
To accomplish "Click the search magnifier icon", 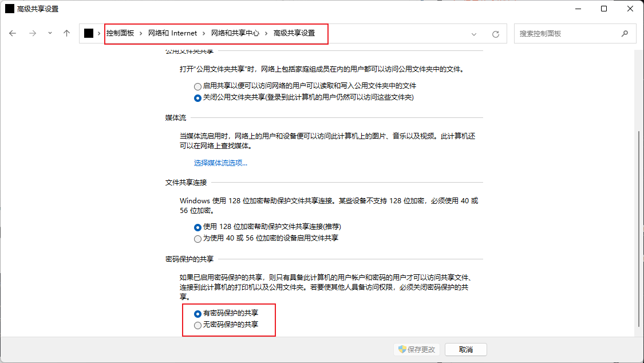I will click(625, 34).
